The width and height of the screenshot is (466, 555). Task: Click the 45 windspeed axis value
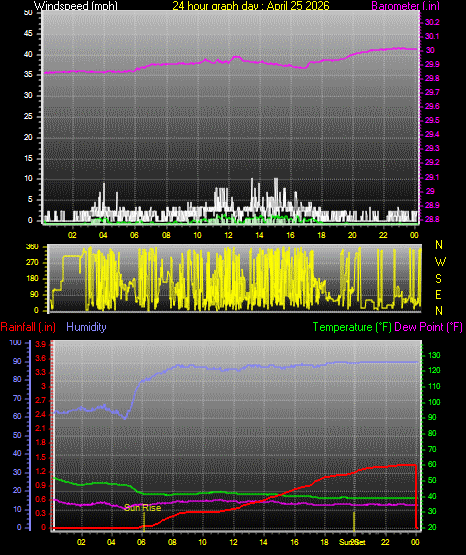28,34
